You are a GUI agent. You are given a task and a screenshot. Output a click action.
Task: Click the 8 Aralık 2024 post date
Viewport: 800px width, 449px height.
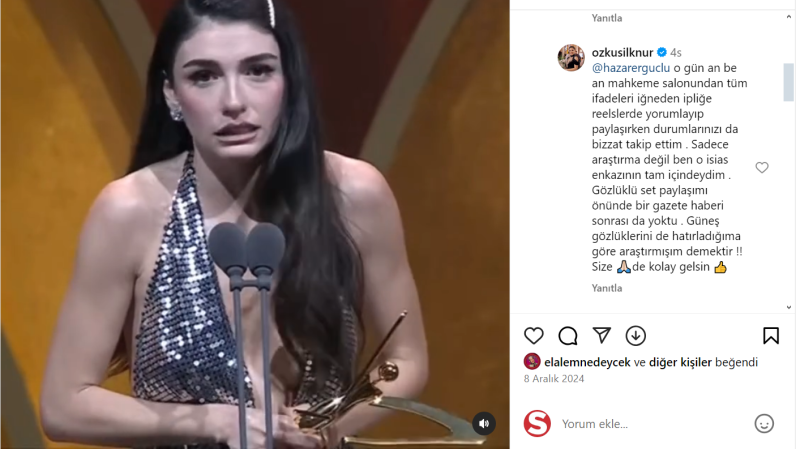(554, 379)
